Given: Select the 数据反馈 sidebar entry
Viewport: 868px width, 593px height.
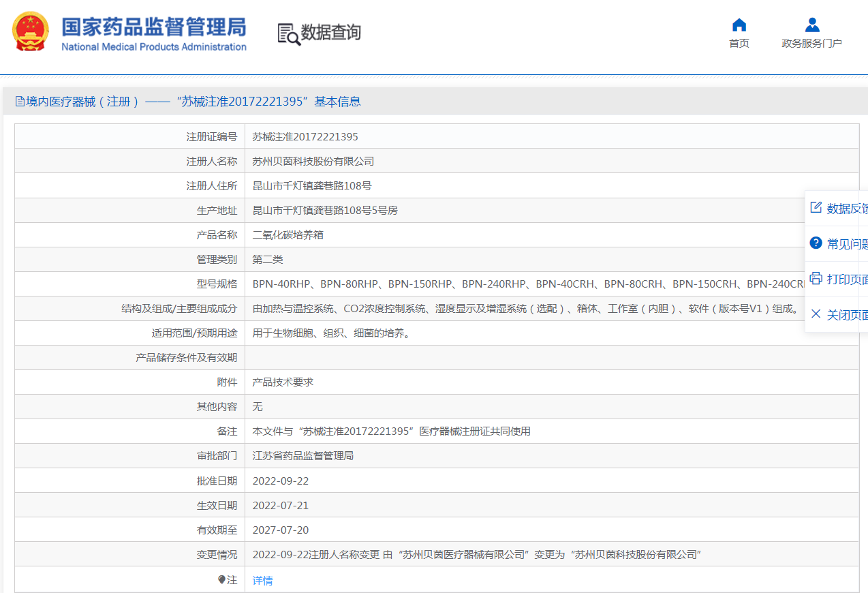Looking at the screenshot, I should point(837,209).
